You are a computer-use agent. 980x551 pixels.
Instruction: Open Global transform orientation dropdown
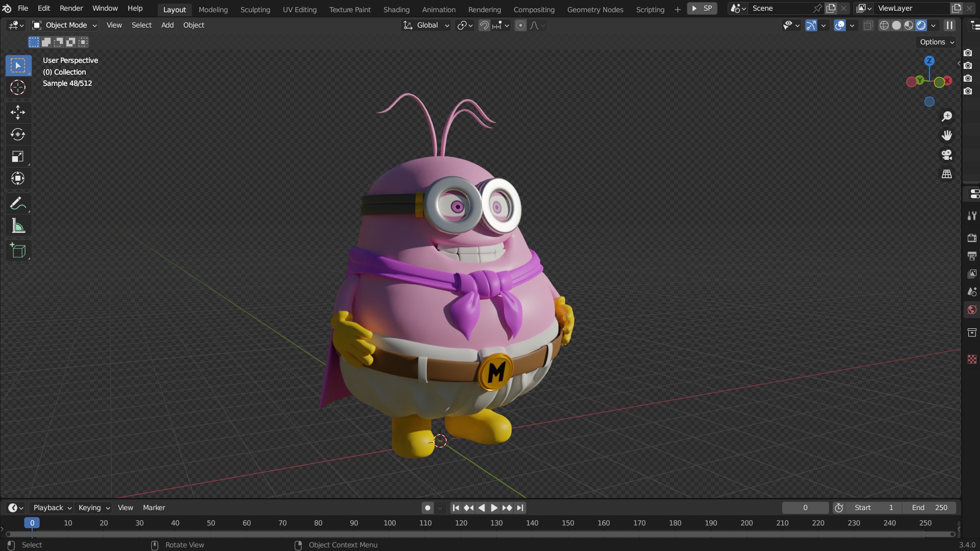coord(426,25)
